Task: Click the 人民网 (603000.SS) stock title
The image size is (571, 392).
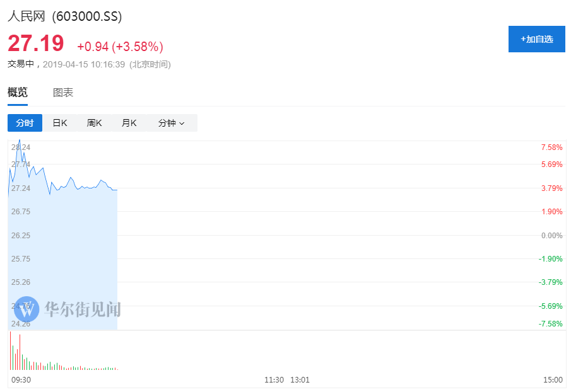Action: pyautogui.click(x=65, y=16)
